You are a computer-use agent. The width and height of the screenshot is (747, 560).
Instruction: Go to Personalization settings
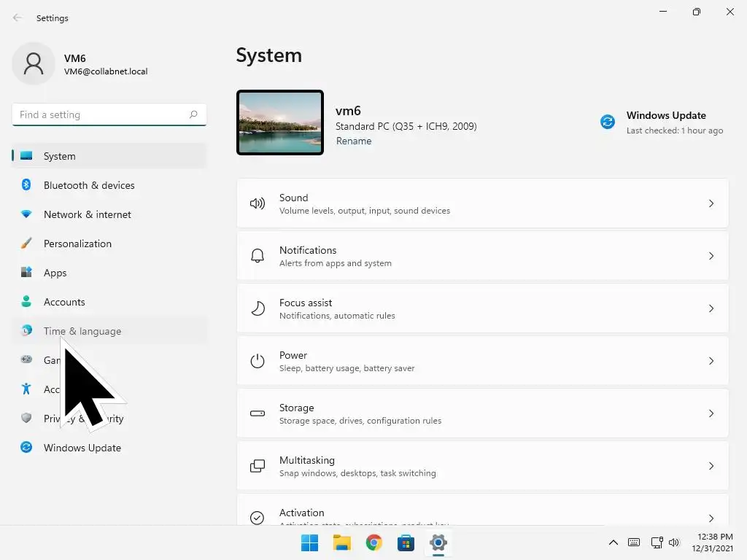pyautogui.click(x=109, y=244)
